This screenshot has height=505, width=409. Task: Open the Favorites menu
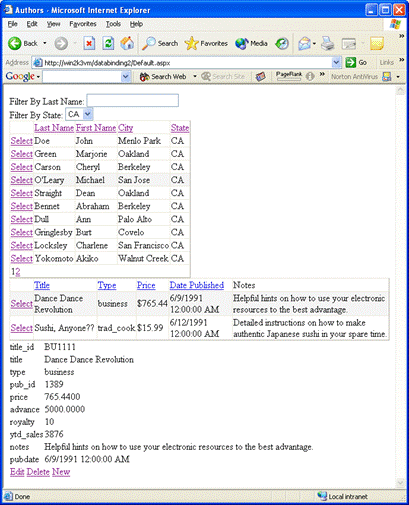click(83, 24)
